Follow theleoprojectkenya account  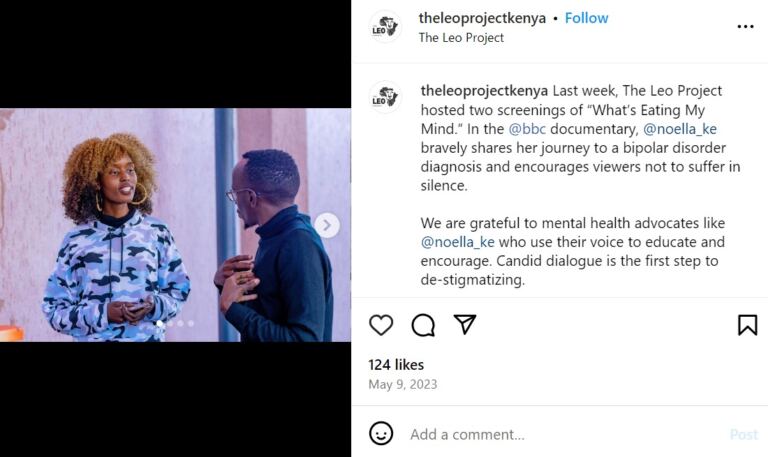point(587,18)
